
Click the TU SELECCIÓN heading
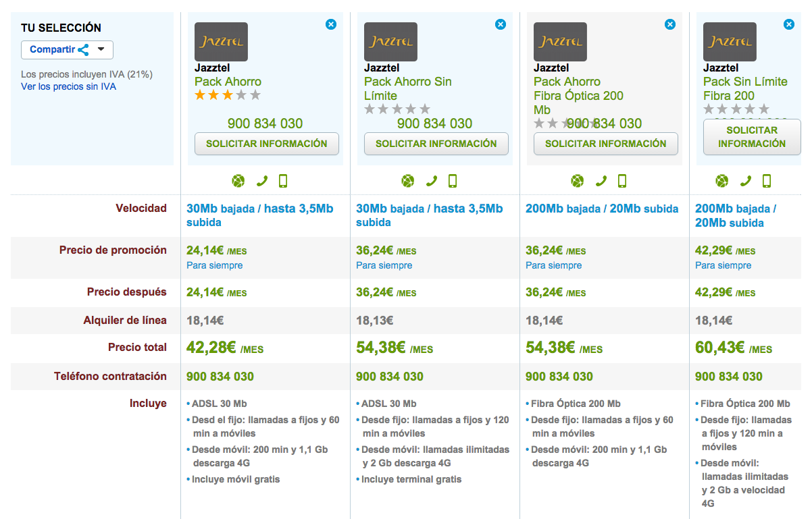pos(61,28)
